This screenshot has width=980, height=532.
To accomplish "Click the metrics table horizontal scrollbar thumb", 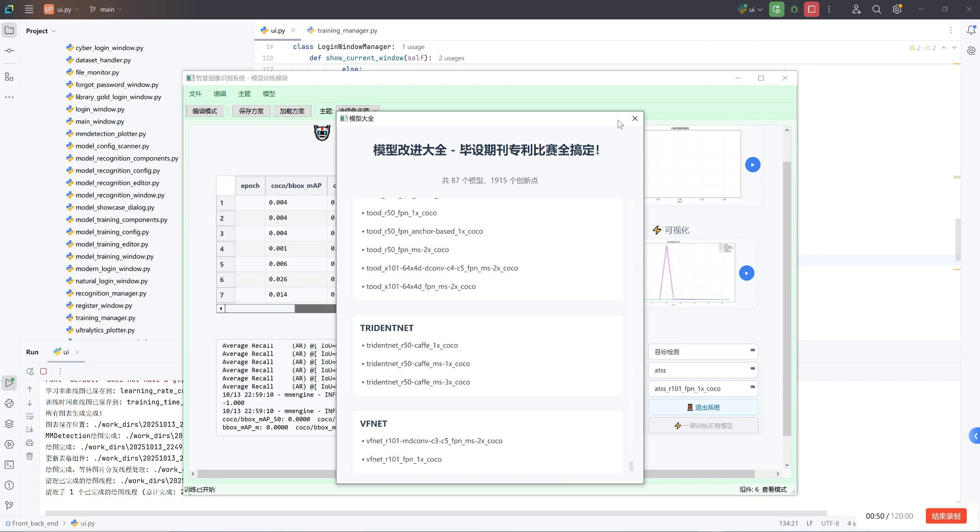I will tap(315, 308).
